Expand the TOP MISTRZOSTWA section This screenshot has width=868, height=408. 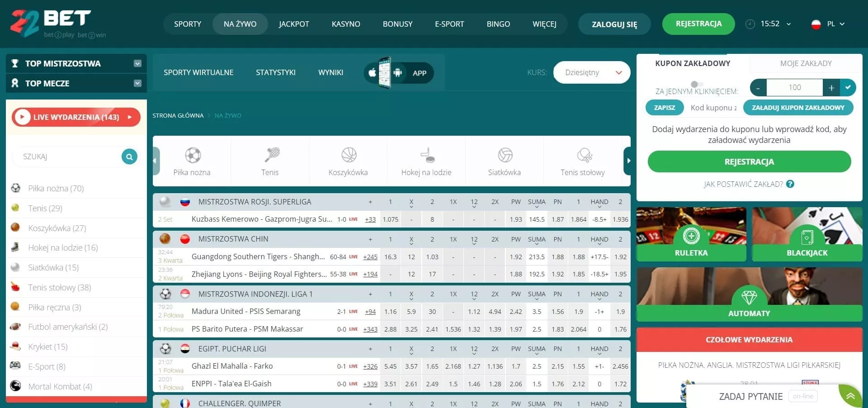[137, 64]
